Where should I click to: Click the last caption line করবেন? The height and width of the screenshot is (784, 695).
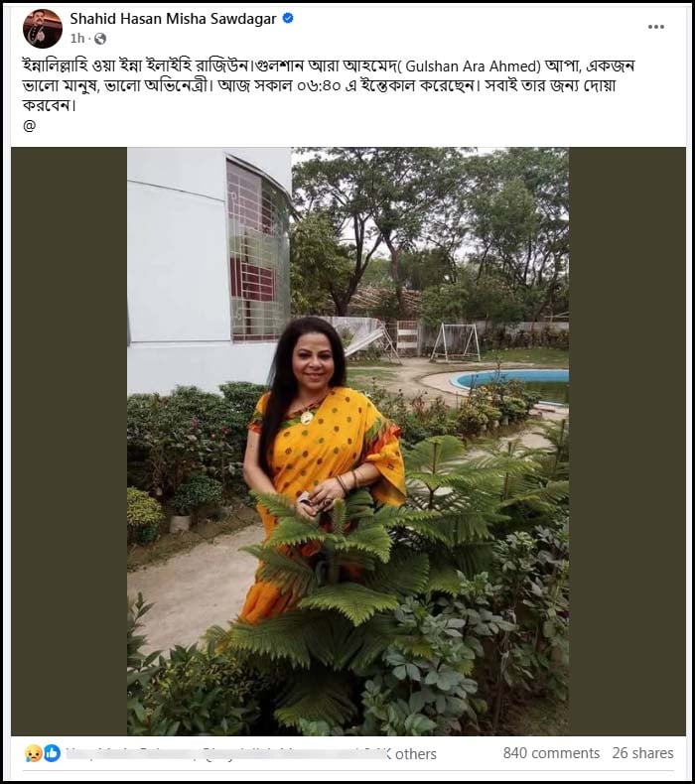tap(49, 106)
